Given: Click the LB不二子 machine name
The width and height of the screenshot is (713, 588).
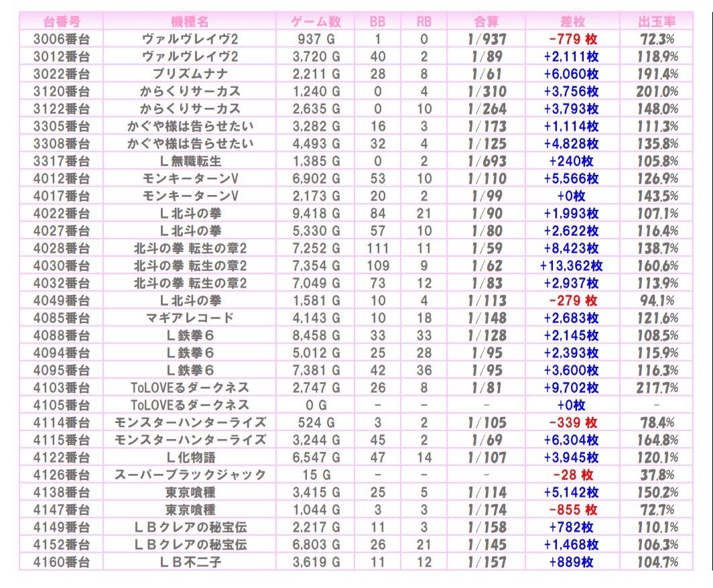Looking at the screenshot, I should 190,562.
